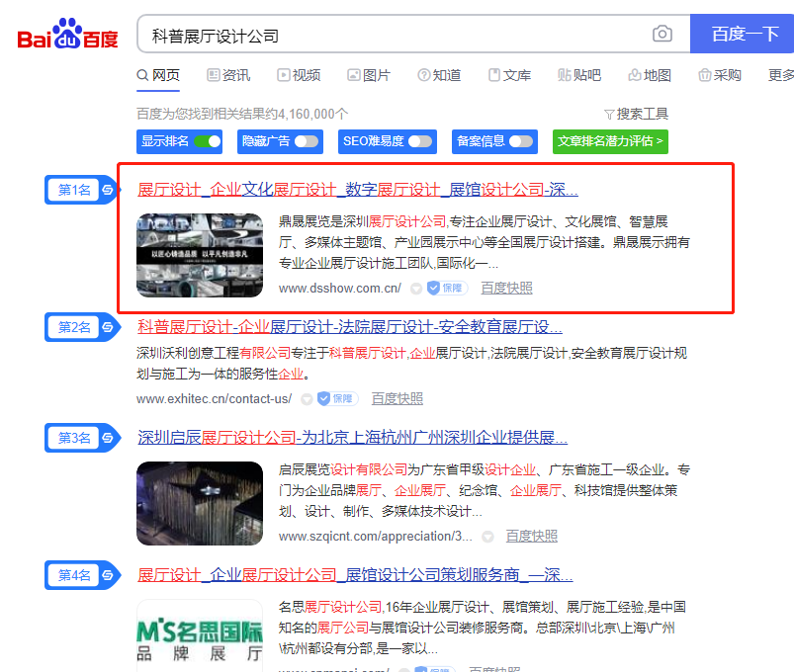Click the Baidu logo
The width and height of the screenshot is (794, 672).
67,34
